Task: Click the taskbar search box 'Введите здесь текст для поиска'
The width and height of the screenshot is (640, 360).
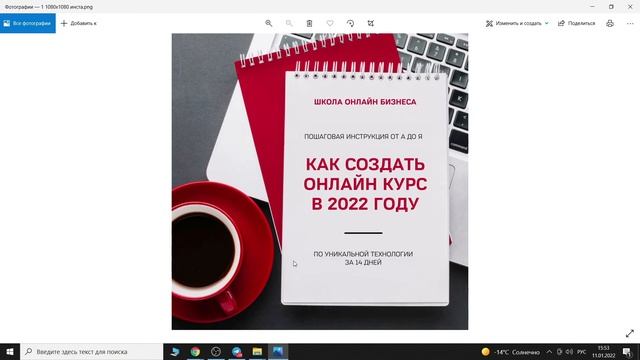Action: [91, 351]
